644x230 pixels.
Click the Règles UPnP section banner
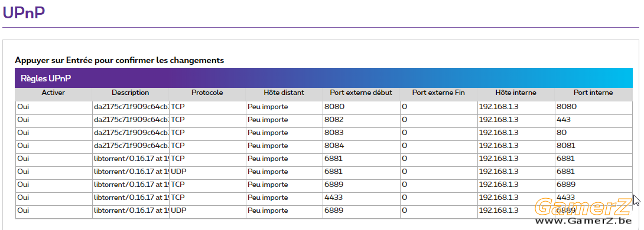(324, 78)
